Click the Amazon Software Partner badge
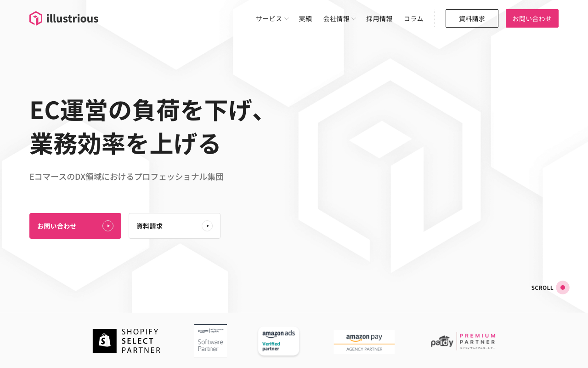The width and height of the screenshot is (588, 368). tap(210, 341)
